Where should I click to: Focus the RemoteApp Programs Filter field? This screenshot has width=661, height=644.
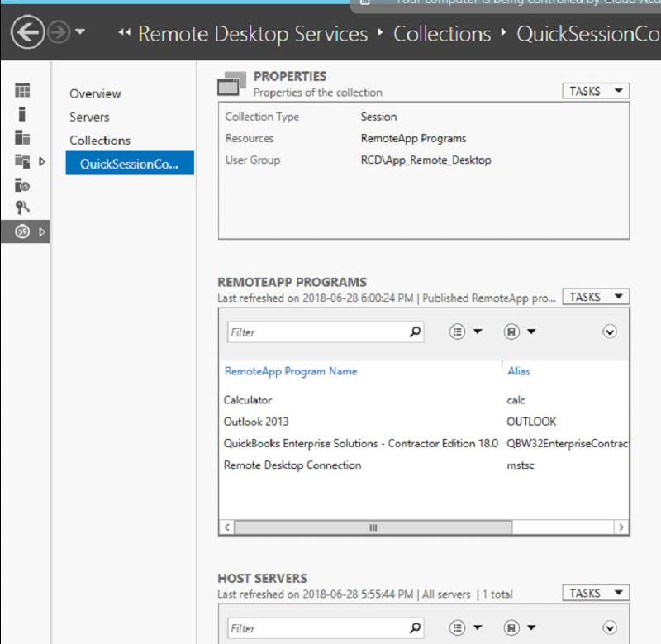[326, 332]
